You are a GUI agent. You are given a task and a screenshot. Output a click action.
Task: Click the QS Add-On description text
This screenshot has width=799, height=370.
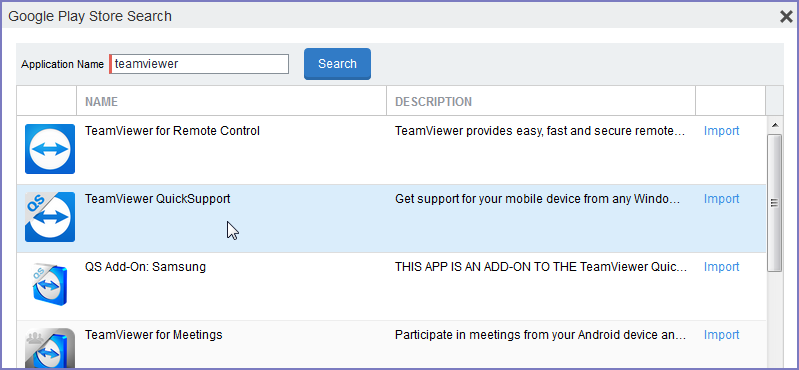point(541,267)
